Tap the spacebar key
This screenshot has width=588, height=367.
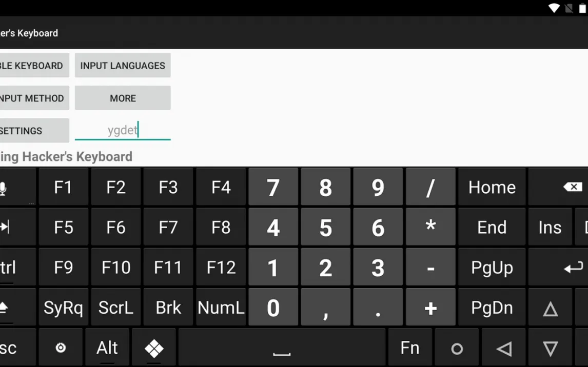tap(282, 348)
